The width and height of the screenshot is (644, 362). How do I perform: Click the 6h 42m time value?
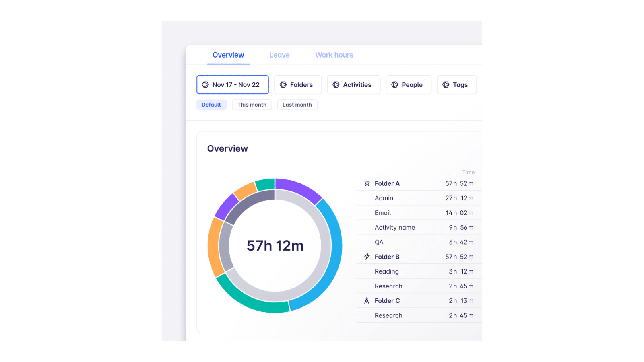pyautogui.click(x=461, y=242)
